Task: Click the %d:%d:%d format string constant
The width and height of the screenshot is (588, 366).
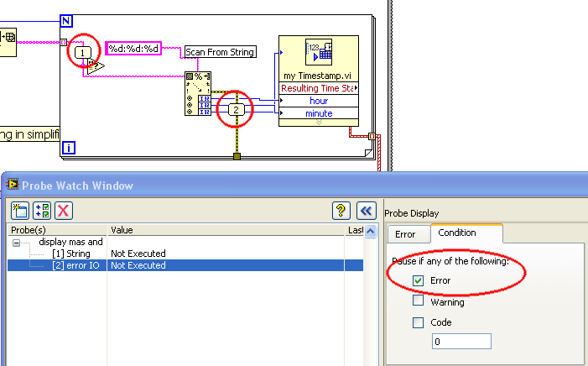Action: pyautogui.click(x=133, y=49)
